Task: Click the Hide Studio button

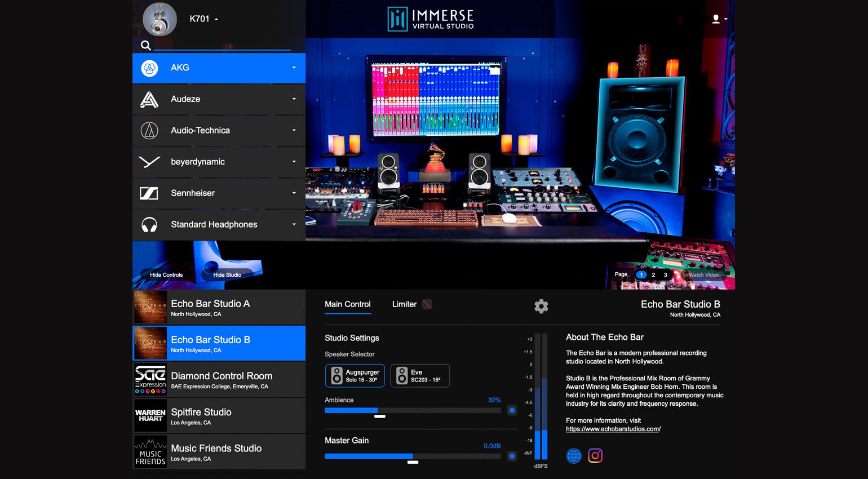Action: click(227, 275)
